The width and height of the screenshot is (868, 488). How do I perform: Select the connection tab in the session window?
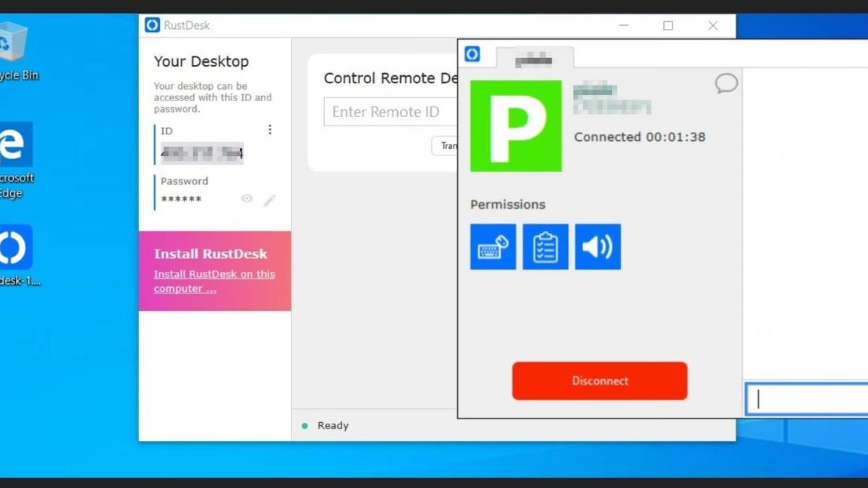coord(535,58)
